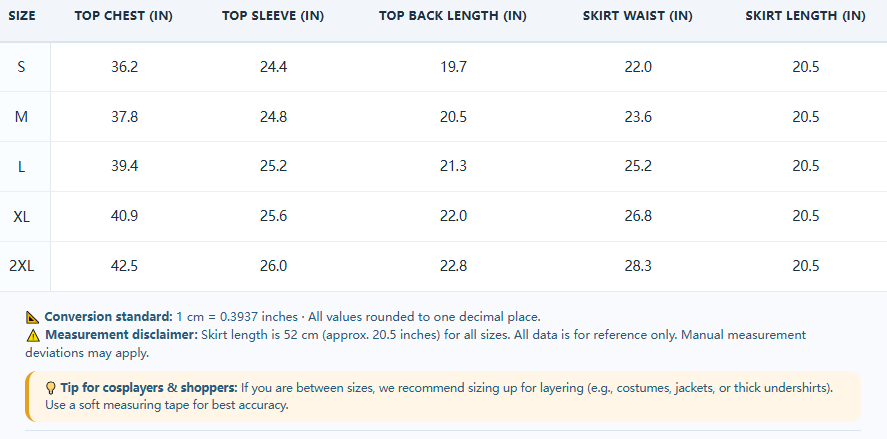887x439 pixels.
Task: Click the Measurement disclaimer bold label
Action: [122, 335]
